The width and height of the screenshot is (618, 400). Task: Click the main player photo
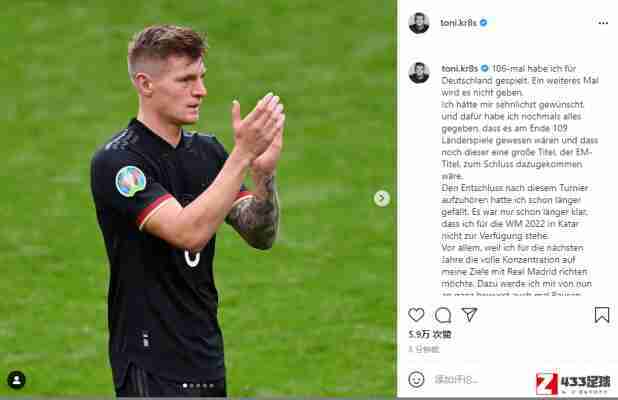pyautogui.click(x=198, y=200)
